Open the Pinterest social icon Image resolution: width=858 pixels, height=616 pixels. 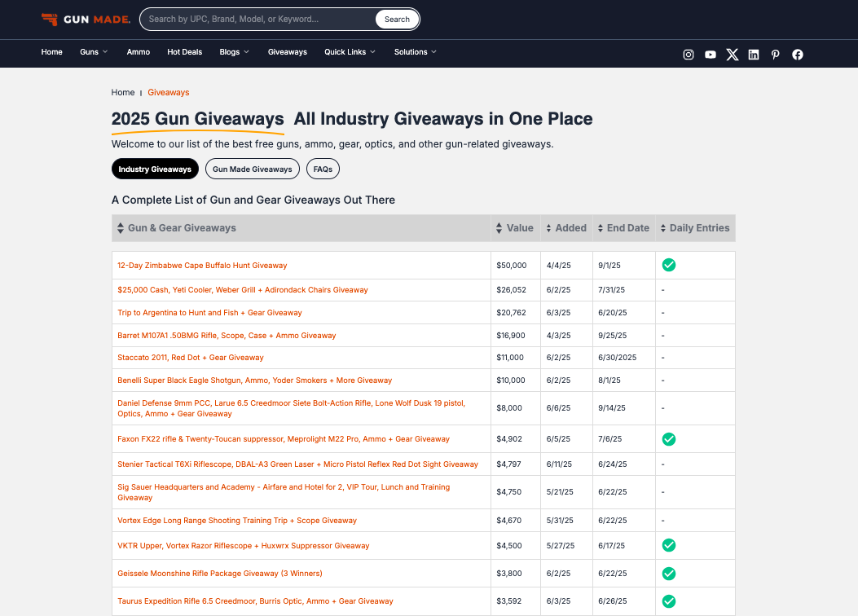[x=776, y=55]
